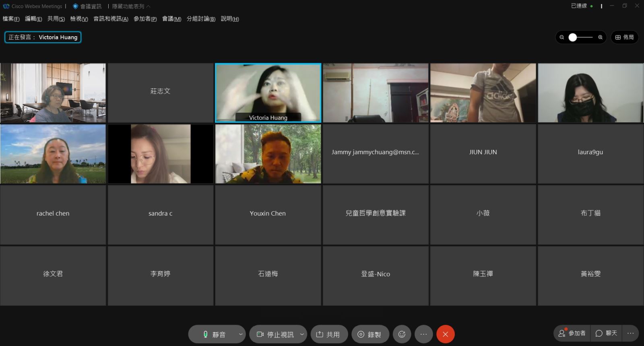644x346 pixels.
Task: Open panel options ellipsis beside 聊天
Action: click(630, 333)
